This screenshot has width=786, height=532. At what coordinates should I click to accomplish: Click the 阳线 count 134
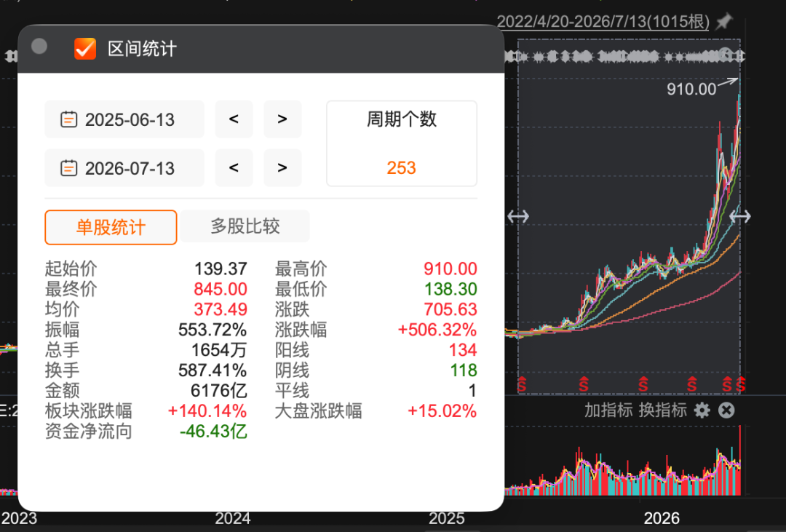(463, 350)
